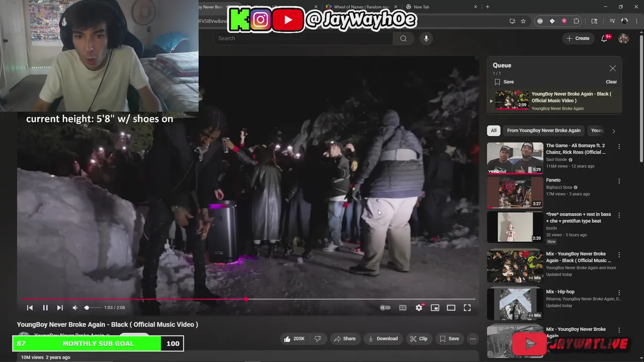644x362 pixels.
Task: Focus the YouTube search field
Action: point(303,38)
